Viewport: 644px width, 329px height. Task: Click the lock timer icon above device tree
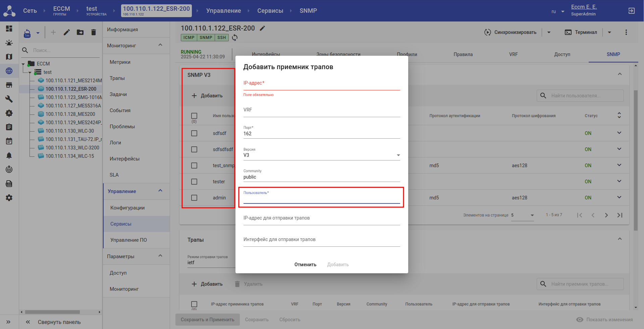click(x=27, y=33)
